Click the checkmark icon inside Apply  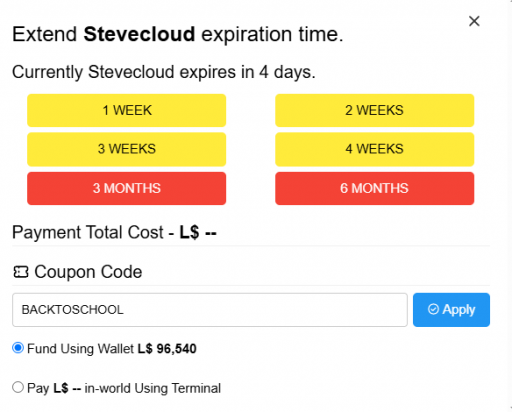click(x=433, y=309)
